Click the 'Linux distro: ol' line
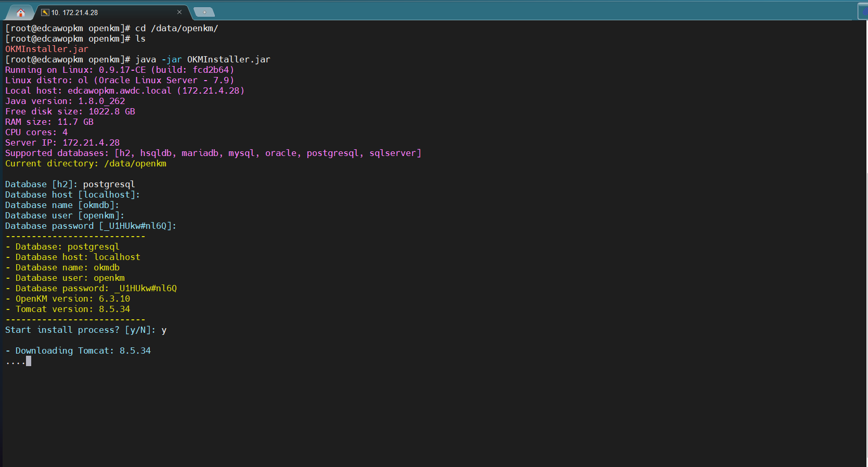868x467 pixels. click(x=120, y=80)
